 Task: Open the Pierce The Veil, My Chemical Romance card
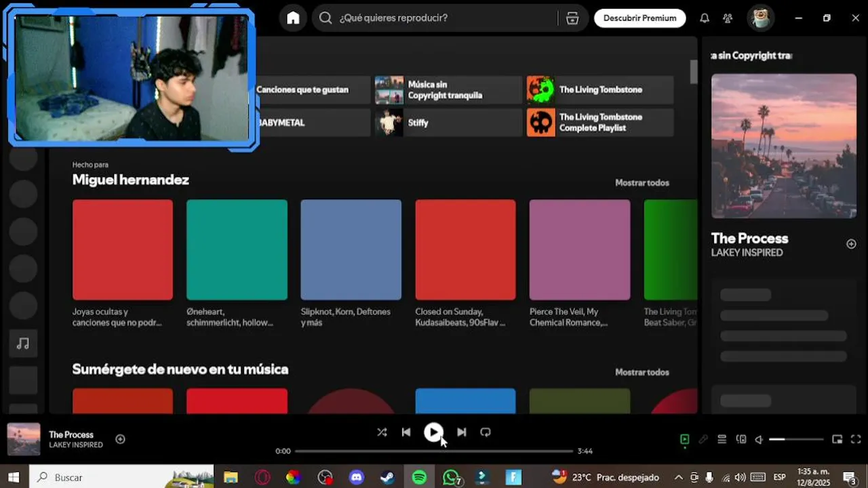point(579,264)
